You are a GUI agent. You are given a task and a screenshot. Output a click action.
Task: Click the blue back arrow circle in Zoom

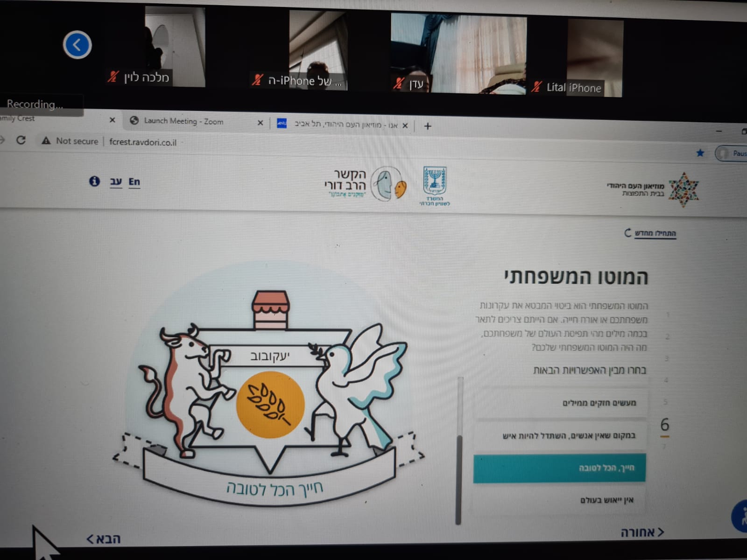pos(77,45)
